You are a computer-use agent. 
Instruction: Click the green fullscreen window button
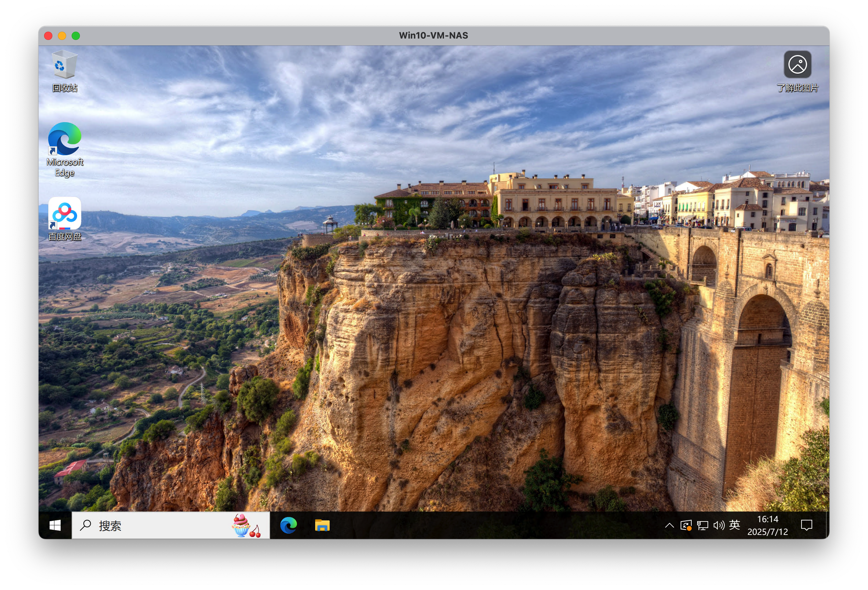76,36
